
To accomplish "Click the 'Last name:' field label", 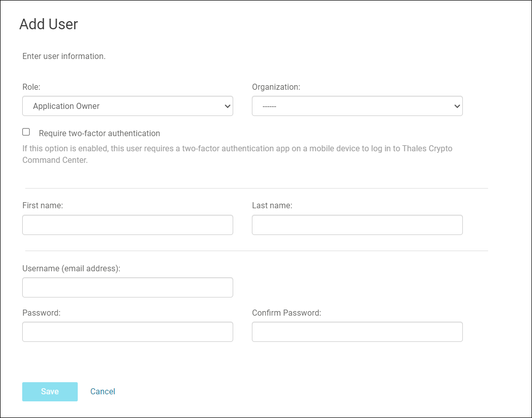I will [272, 205].
